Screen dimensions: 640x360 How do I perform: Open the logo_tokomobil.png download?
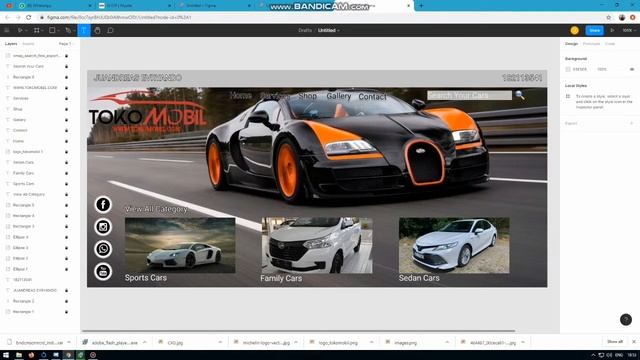click(x=338, y=342)
